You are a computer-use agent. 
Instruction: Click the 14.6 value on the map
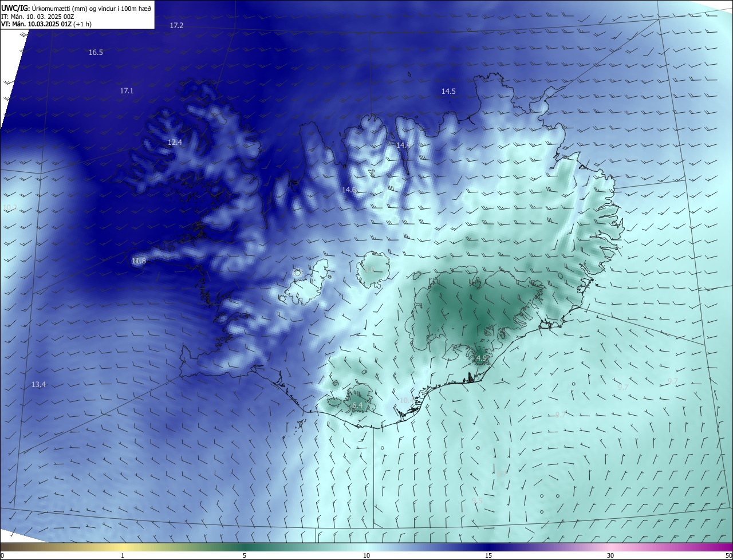pyautogui.click(x=349, y=190)
